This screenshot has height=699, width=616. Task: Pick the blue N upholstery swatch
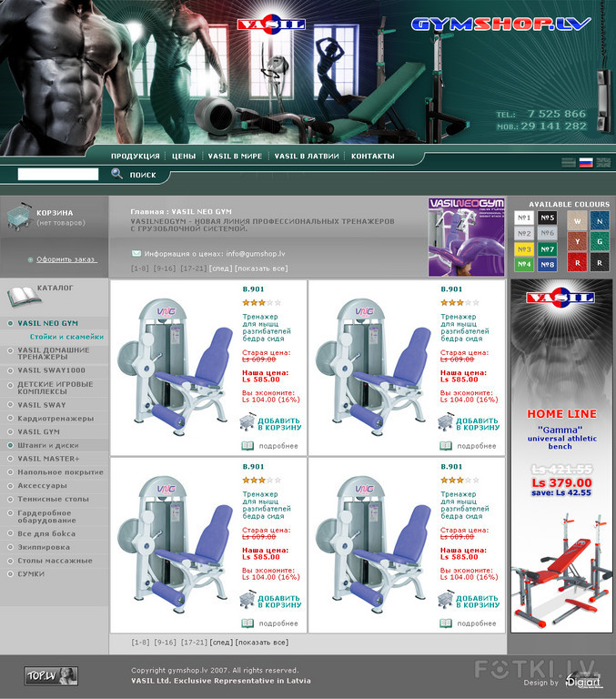(x=600, y=220)
